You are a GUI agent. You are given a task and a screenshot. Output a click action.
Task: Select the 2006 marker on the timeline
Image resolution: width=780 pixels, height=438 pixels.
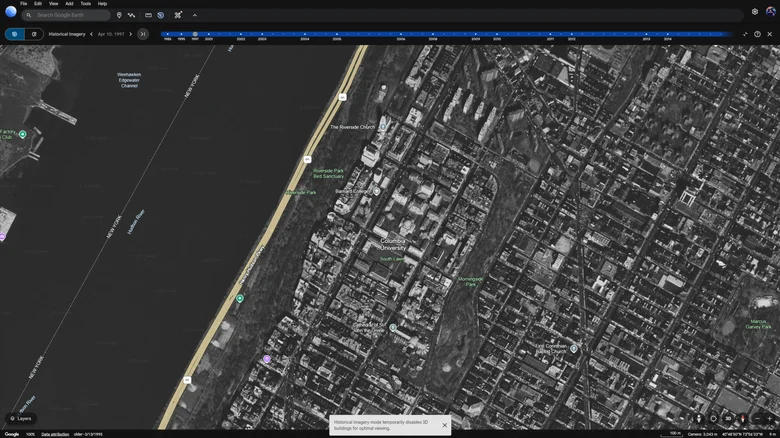click(x=400, y=35)
